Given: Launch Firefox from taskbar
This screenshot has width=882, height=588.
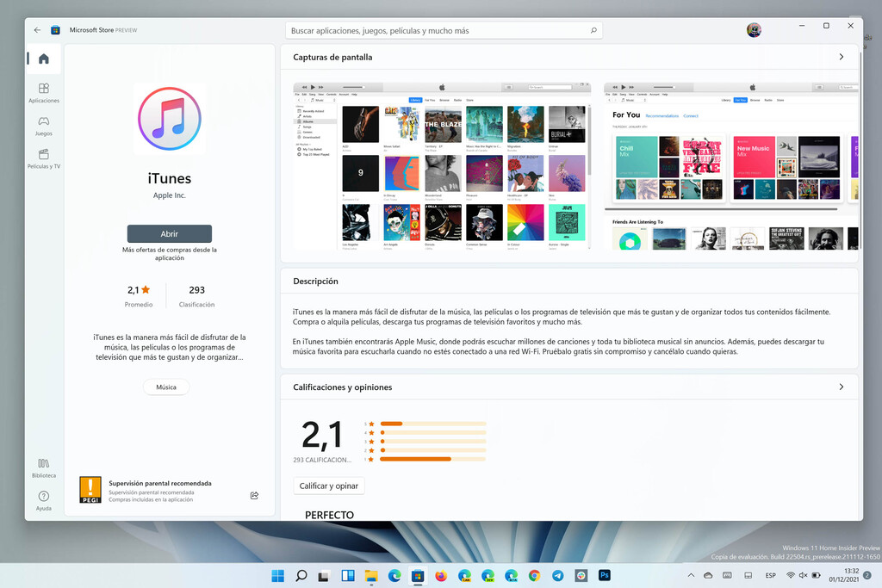Looking at the screenshot, I should (441, 576).
